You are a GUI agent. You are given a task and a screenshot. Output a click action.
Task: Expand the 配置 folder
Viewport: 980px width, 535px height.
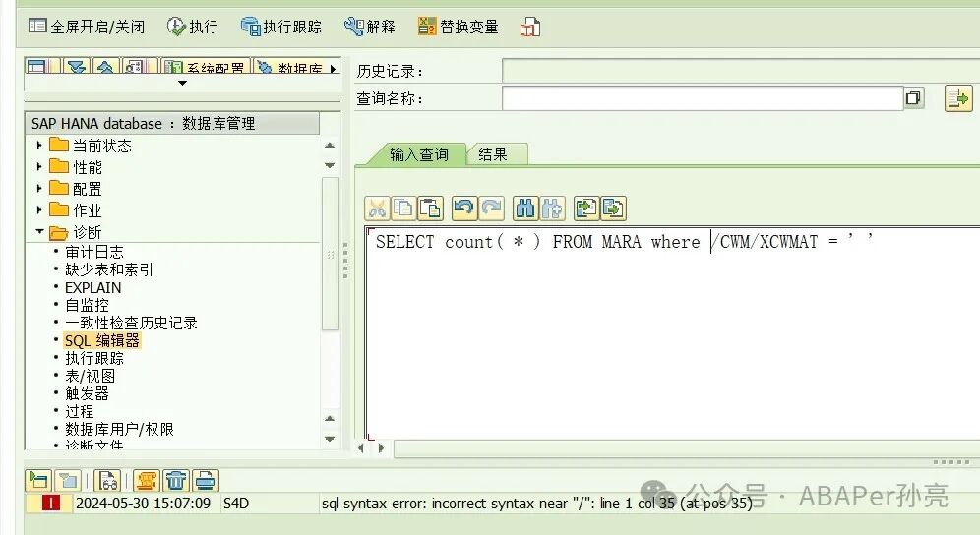coord(39,188)
